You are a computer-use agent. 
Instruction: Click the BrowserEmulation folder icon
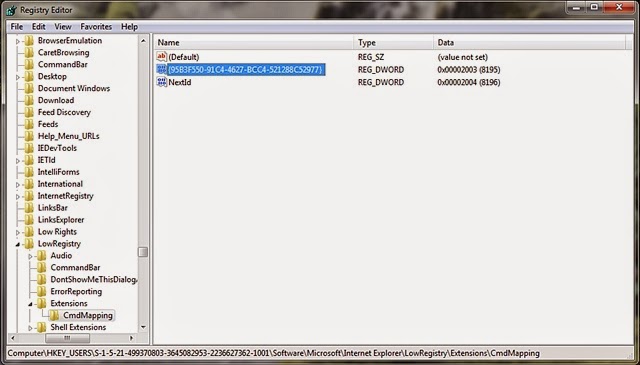coord(29,40)
